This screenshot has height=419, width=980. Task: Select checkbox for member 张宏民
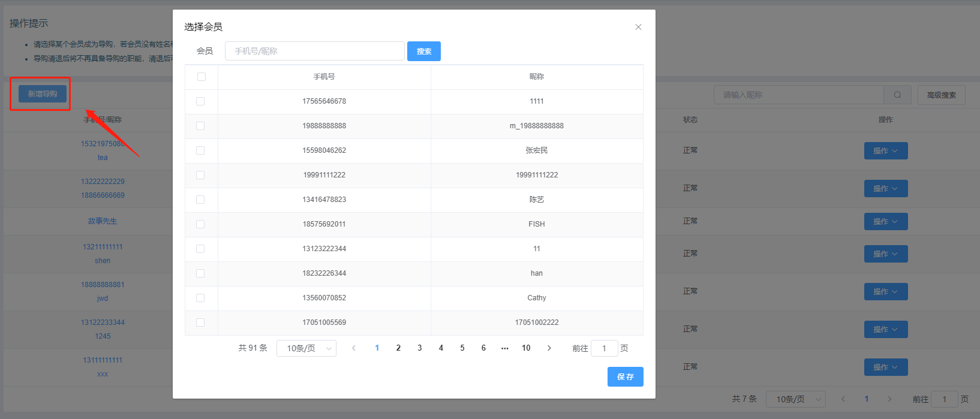click(200, 150)
